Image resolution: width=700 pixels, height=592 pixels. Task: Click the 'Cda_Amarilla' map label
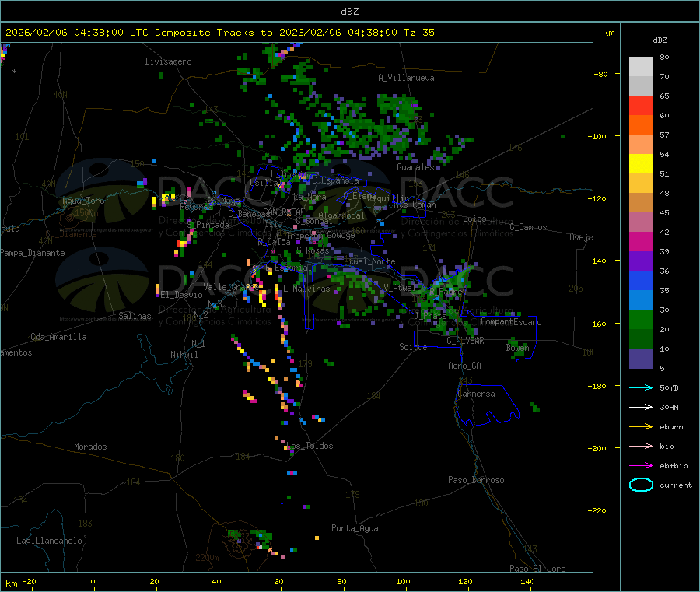point(58,337)
